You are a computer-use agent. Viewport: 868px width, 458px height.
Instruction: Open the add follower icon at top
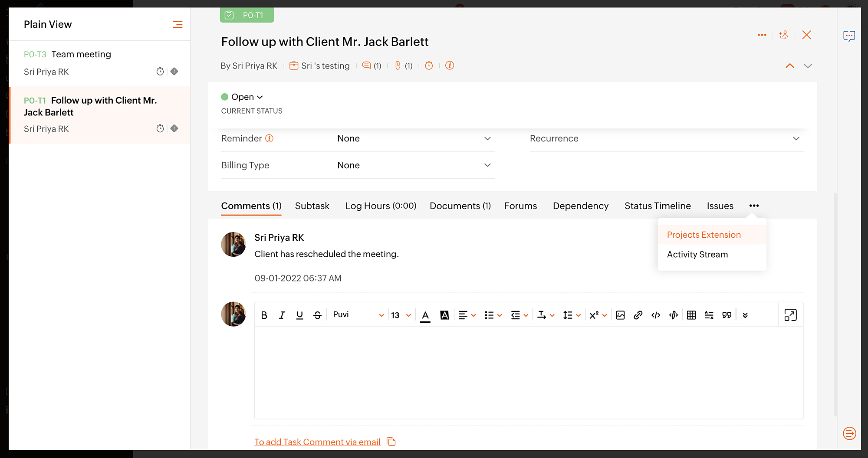(783, 35)
